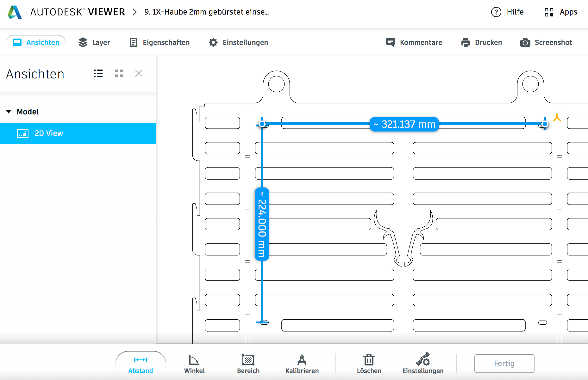The height and width of the screenshot is (380, 588).
Task: Open measurement Einstellungen in bottom toolbar
Action: pos(423,364)
